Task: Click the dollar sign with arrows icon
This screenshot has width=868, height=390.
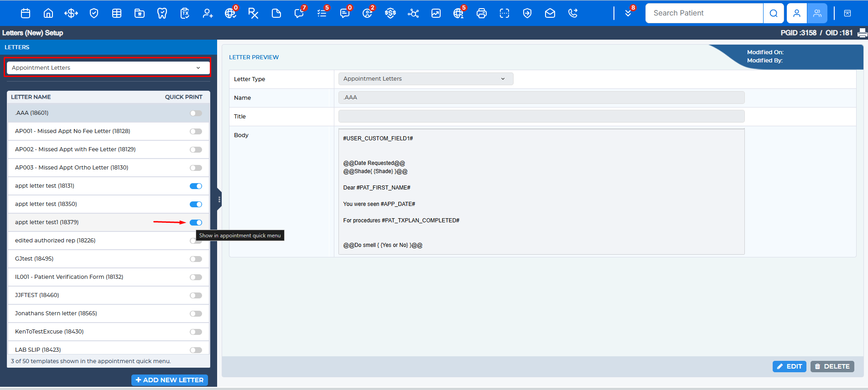Action: coord(71,13)
